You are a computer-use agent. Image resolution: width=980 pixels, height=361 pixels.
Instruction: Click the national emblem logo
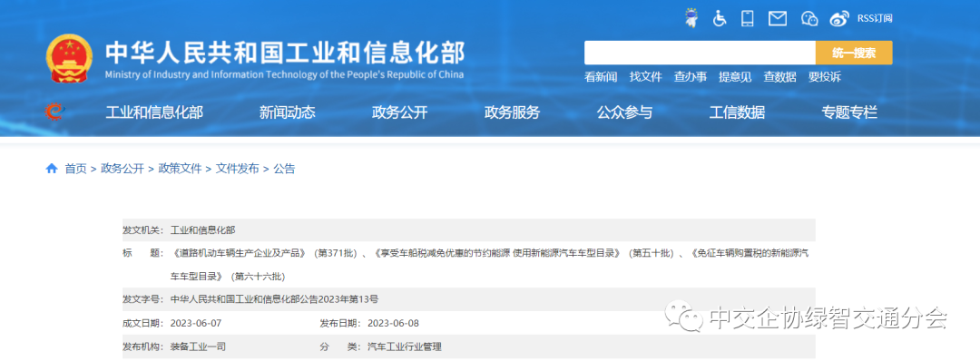tap(69, 59)
